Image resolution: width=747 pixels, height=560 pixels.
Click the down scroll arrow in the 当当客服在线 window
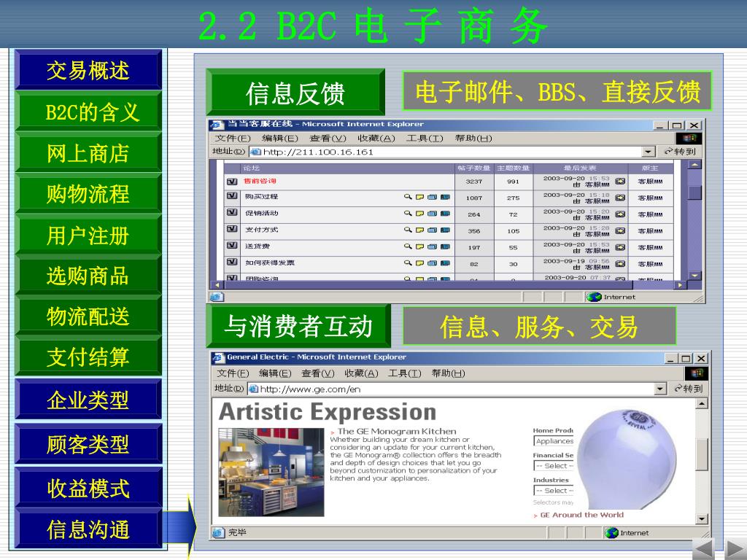point(695,275)
